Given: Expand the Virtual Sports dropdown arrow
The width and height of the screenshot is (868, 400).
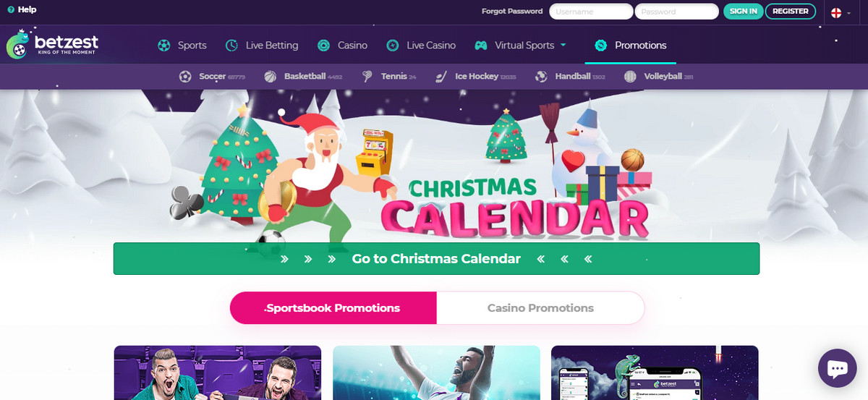Looking at the screenshot, I should click(563, 45).
